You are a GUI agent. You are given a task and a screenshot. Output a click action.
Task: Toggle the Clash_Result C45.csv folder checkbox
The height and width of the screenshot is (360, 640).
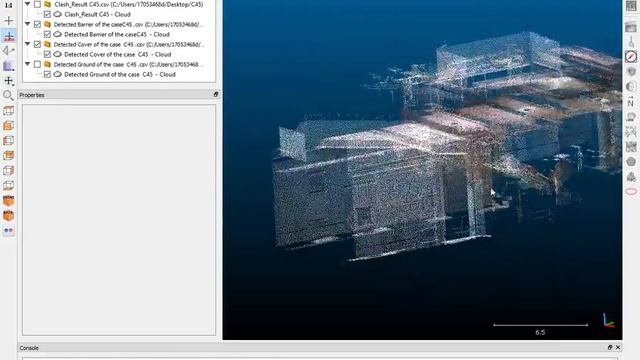pos(37,4)
